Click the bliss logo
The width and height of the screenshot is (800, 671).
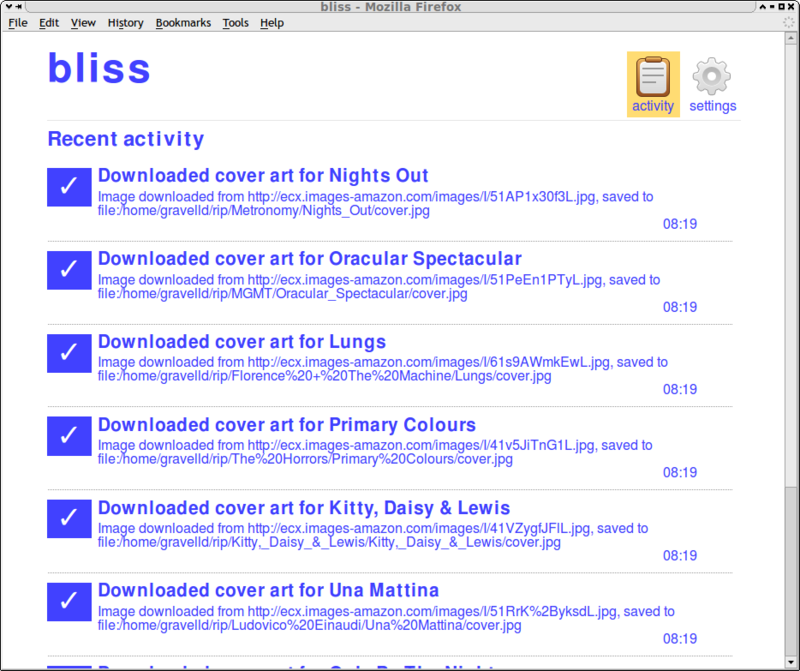[99, 68]
